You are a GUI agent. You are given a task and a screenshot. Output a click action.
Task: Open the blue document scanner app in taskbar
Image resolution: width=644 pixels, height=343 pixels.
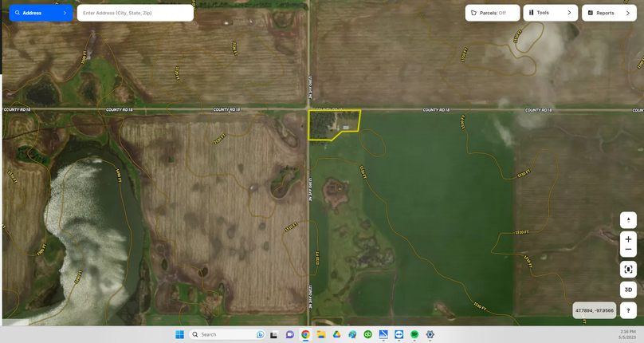click(383, 334)
